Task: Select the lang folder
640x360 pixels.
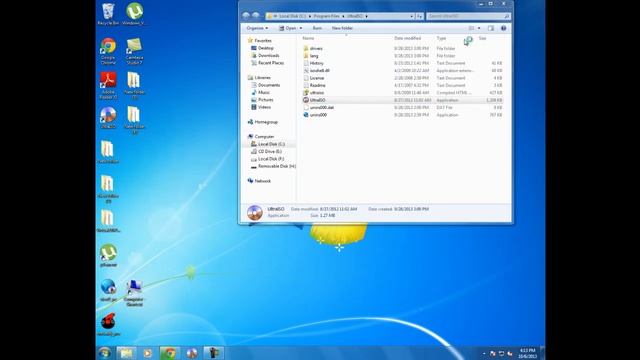Action: (x=314, y=56)
